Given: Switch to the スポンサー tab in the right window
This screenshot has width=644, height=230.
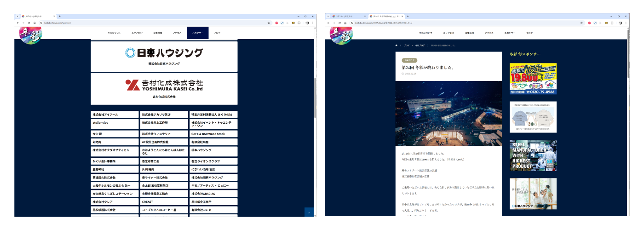Looking at the screenshot, I should 347,16.
